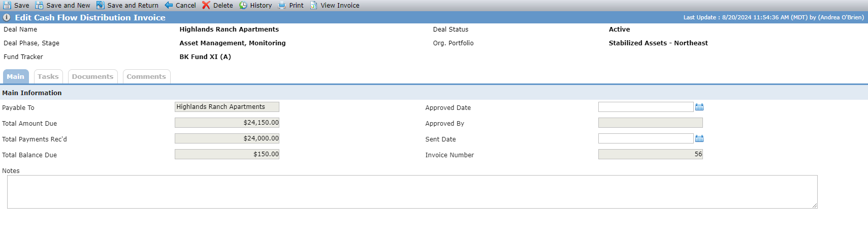868x229 pixels.
Task: Click the 'Active' deal status value
Action: point(619,30)
